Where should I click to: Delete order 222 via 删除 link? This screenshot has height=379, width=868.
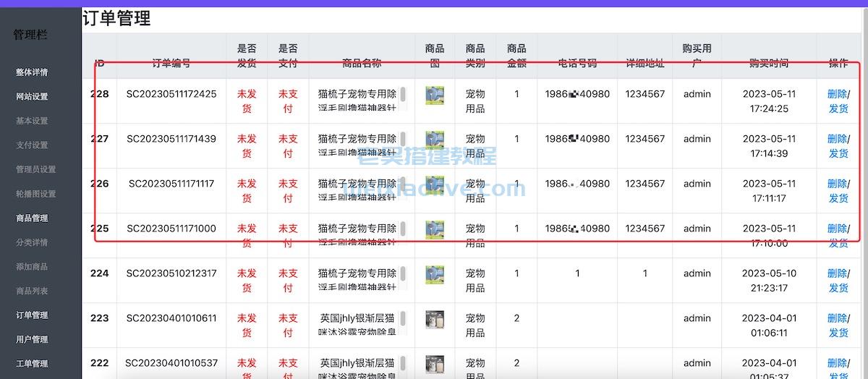click(x=837, y=363)
